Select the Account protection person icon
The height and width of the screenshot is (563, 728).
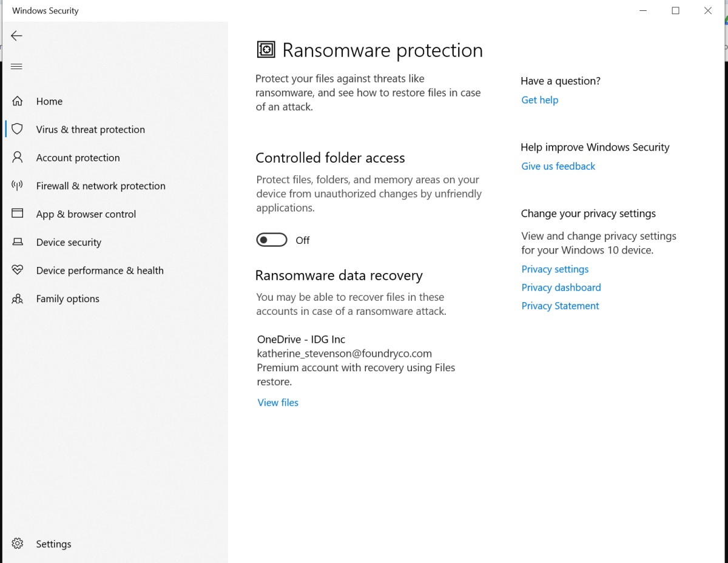pos(18,157)
